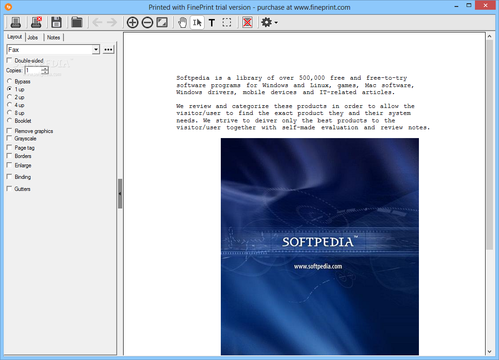Click the Open folder icon
This screenshot has width=499, height=360.
point(77,22)
